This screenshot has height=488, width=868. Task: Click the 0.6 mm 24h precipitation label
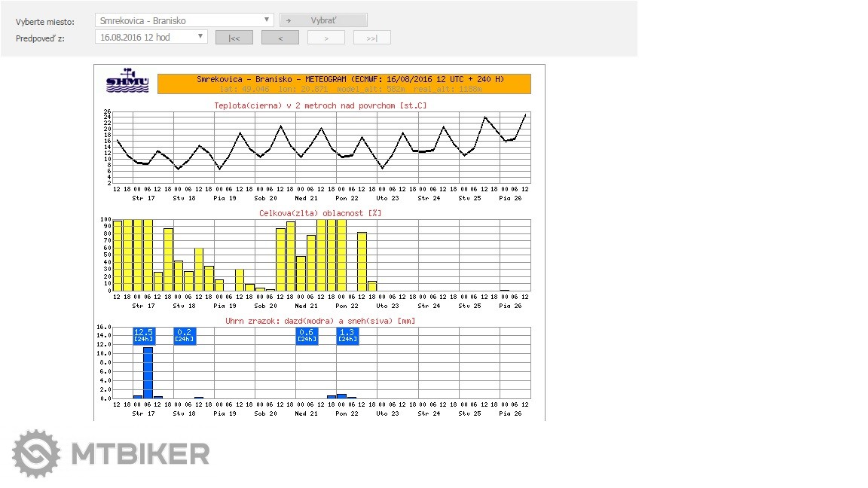click(306, 335)
